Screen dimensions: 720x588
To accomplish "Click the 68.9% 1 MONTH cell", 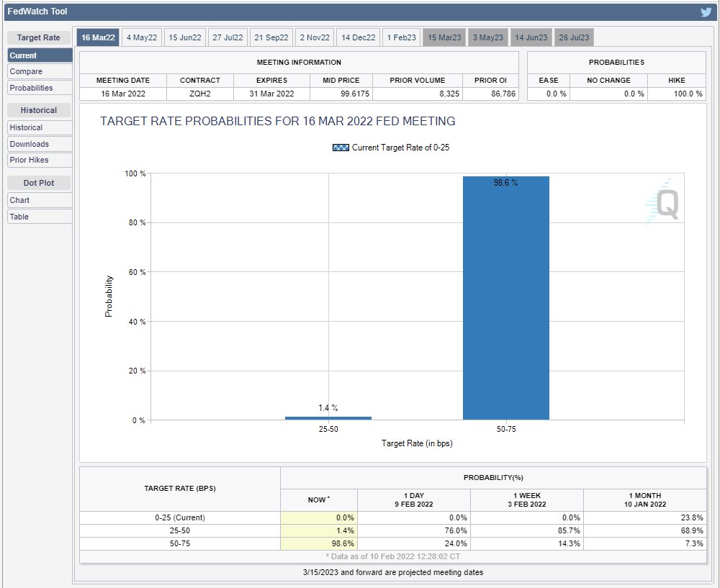I will click(x=645, y=530).
